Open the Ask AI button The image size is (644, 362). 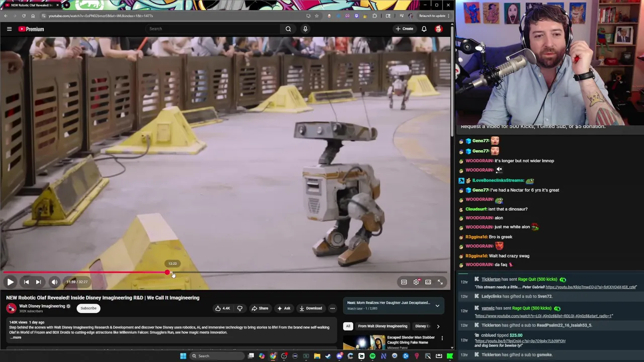tap(284, 308)
